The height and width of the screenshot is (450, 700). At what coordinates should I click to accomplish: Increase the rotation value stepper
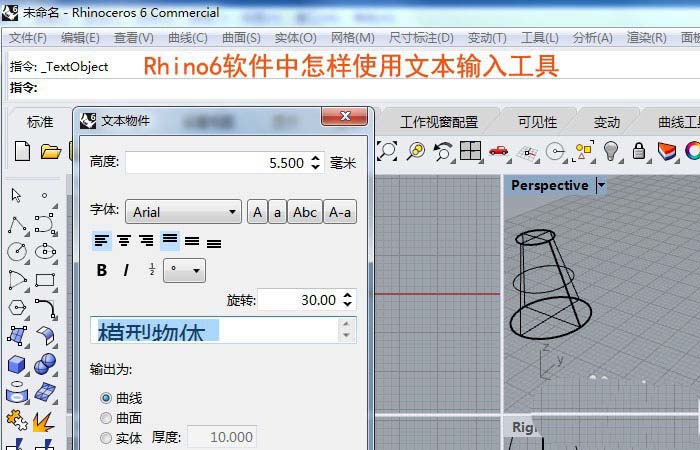pyautogui.click(x=348, y=296)
